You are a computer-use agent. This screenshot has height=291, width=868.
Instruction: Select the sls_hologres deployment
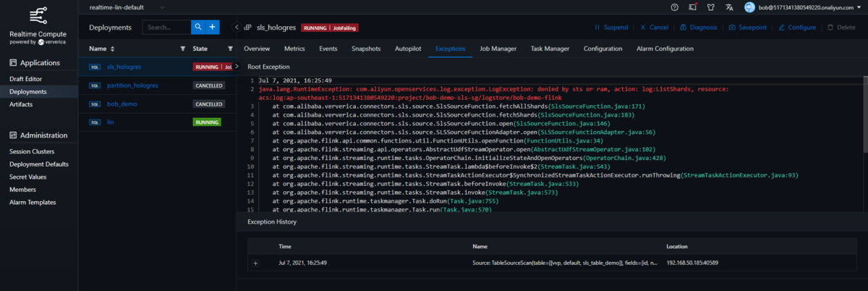click(124, 67)
